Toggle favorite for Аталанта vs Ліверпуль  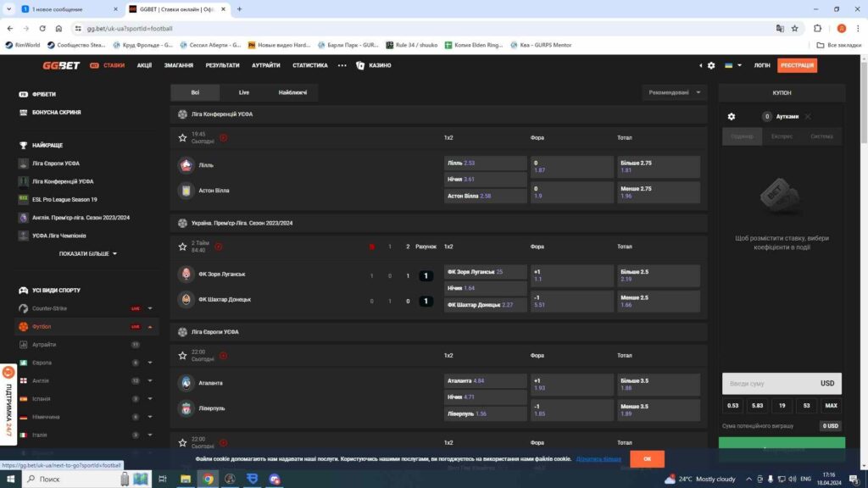183,354
